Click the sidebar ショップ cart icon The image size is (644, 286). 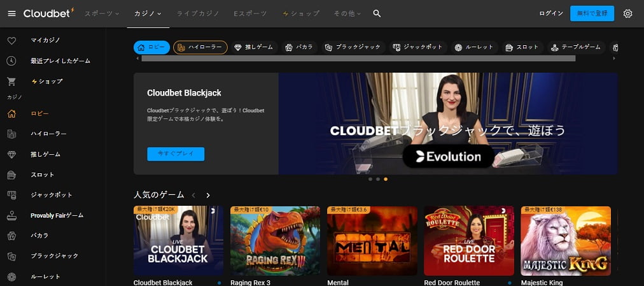[x=11, y=82]
